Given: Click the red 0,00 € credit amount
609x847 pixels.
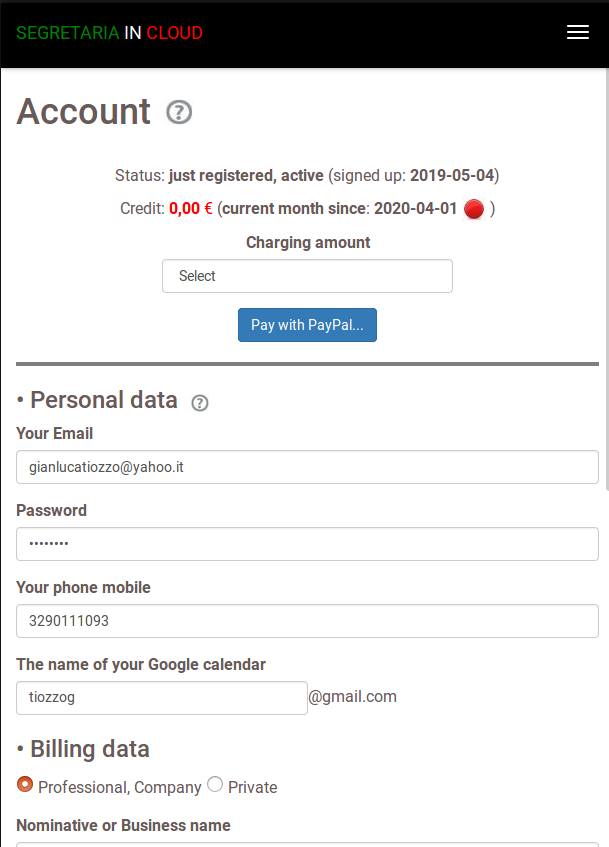Looking at the screenshot, I should coord(190,209).
